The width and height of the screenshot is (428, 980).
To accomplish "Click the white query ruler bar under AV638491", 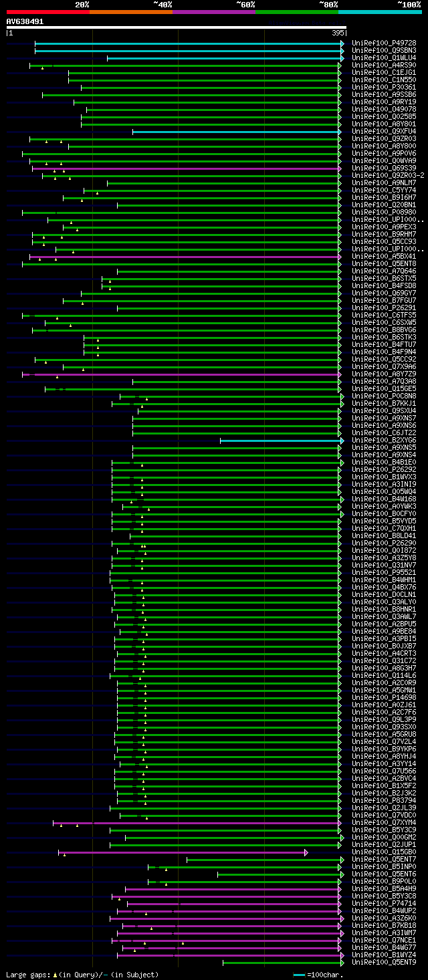I will [177, 27].
